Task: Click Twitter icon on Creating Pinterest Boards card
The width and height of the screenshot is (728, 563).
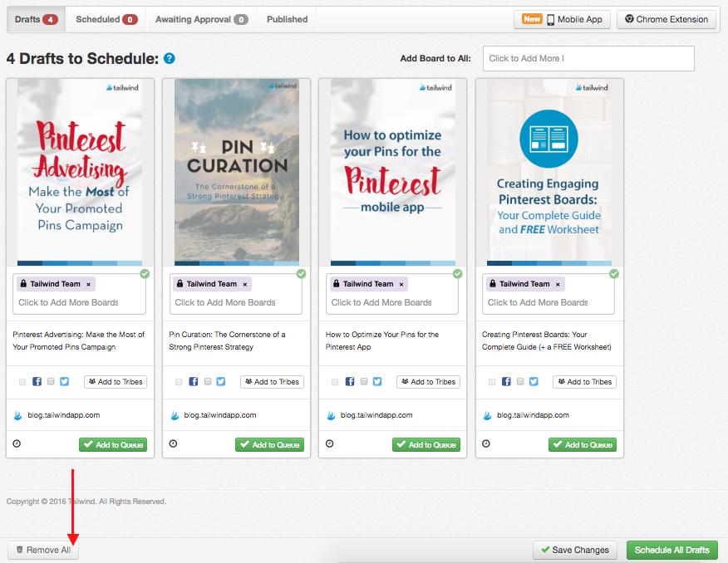Action: 534,382
